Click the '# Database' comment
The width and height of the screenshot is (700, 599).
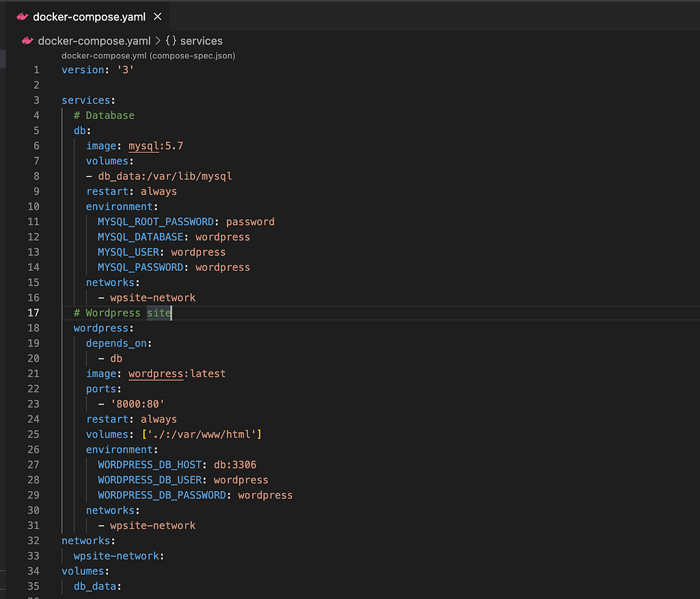click(104, 116)
